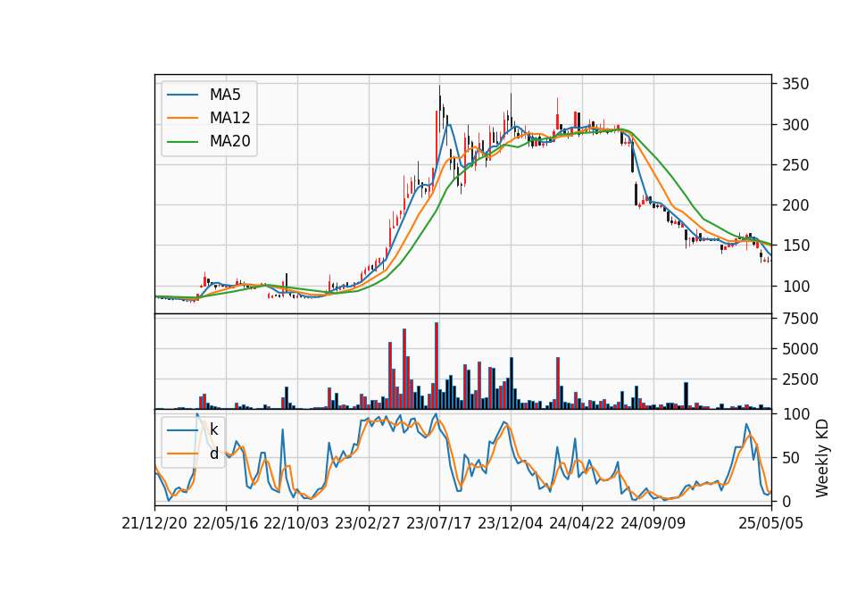Image resolution: width=857 pixels, height=616 pixels.
Task: Click the MA20 legend label
Action: click(x=229, y=141)
